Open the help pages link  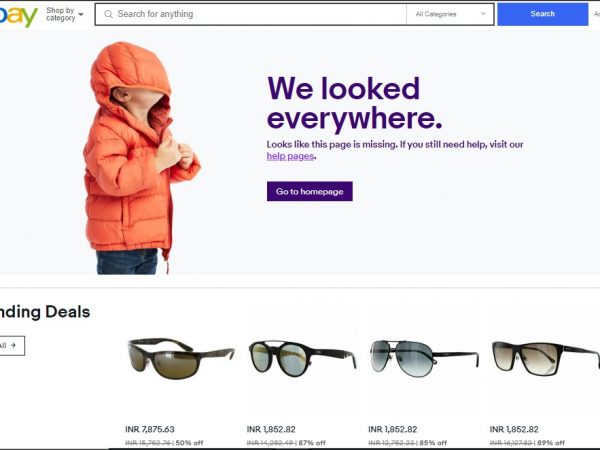pyautogui.click(x=290, y=156)
